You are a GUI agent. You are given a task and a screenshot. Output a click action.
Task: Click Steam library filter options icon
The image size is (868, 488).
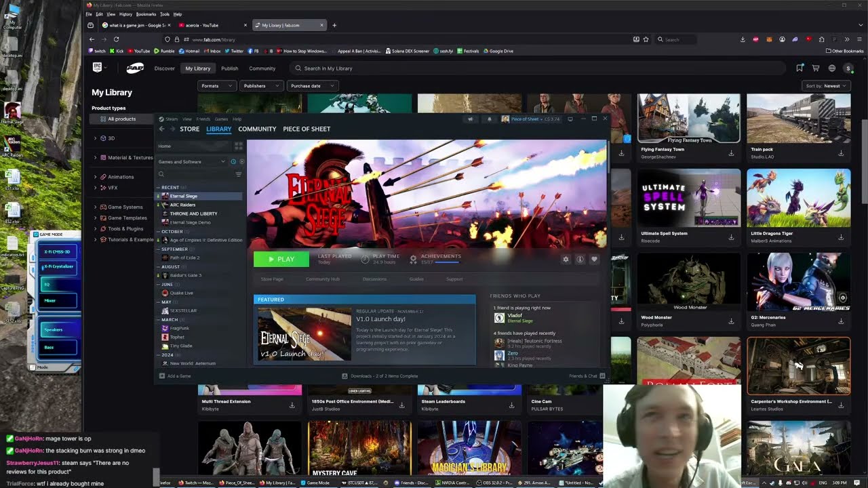tap(238, 174)
